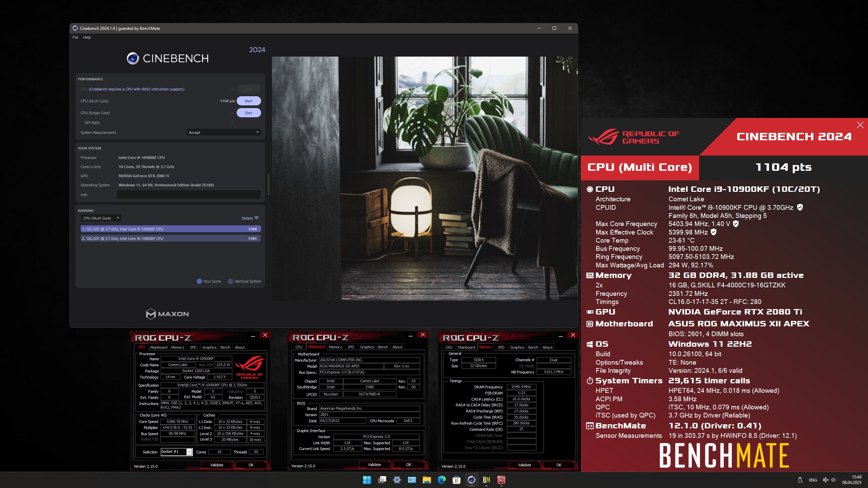Screen dimensions: 868x488
Task: Click the shield next to Max Core Frequency
Action: pyautogui.click(x=736, y=224)
